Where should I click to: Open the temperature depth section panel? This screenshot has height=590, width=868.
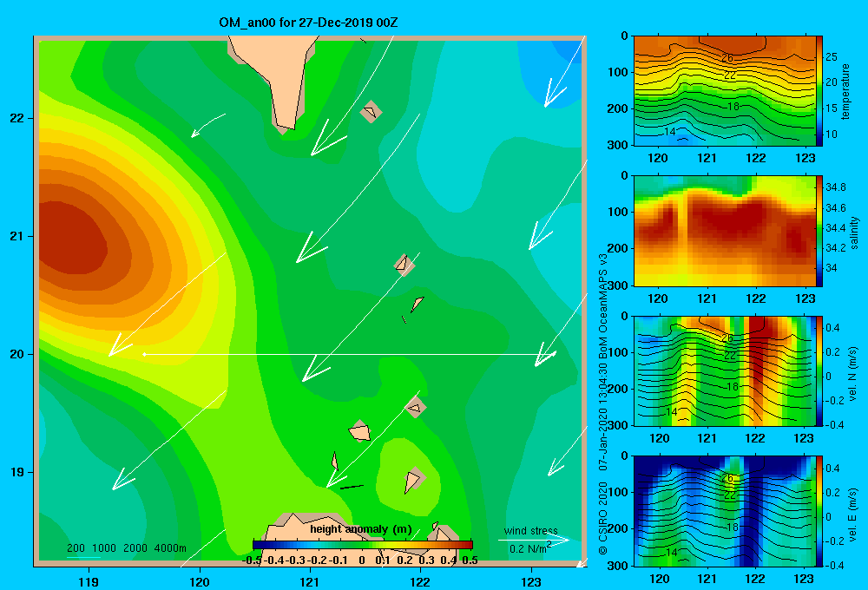(725, 91)
